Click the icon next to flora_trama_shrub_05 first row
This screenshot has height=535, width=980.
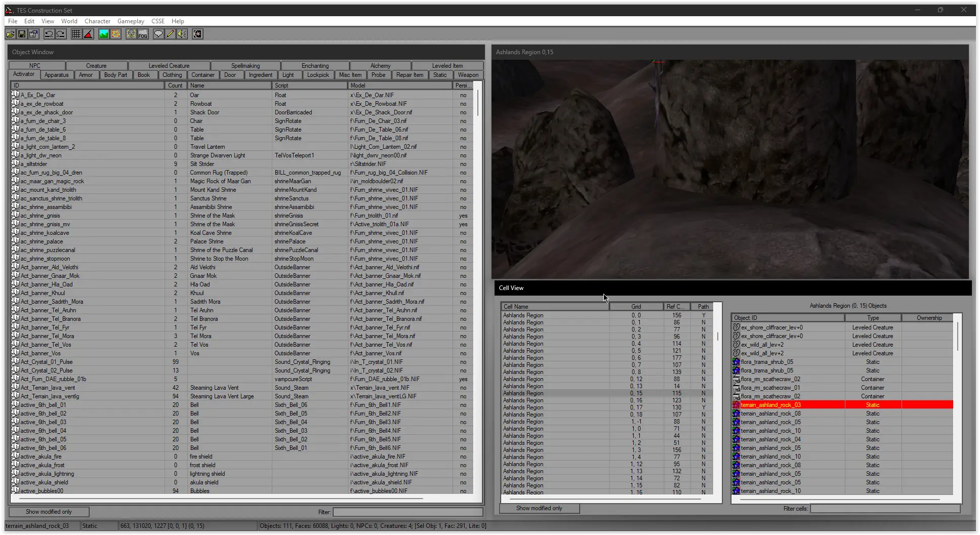click(737, 361)
